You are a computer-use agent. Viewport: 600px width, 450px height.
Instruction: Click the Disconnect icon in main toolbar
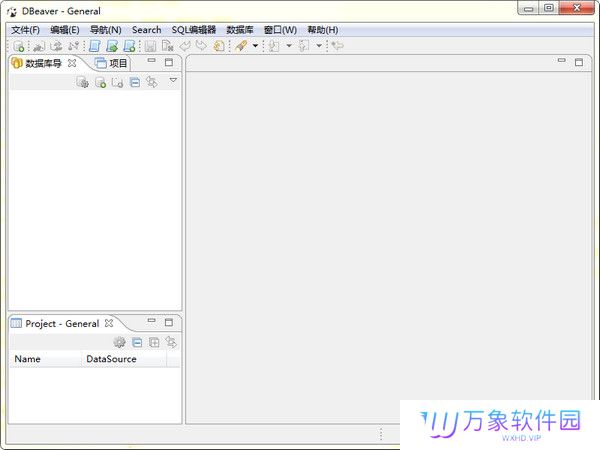(x=73, y=46)
